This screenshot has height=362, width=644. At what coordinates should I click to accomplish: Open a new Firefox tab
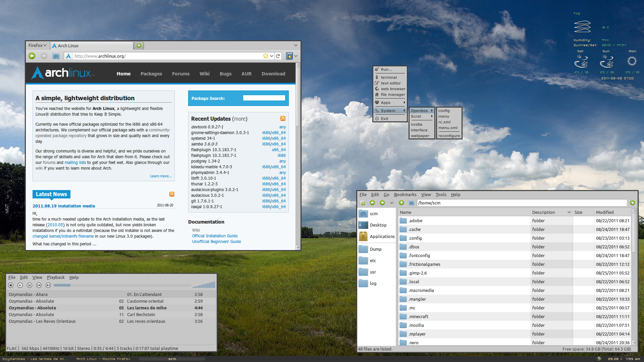[x=139, y=46]
